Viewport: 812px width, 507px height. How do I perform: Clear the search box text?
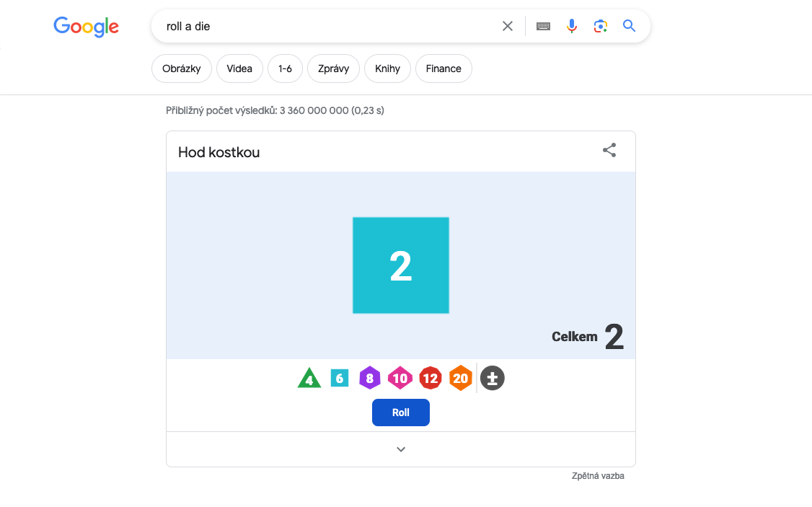pyautogui.click(x=508, y=26)
